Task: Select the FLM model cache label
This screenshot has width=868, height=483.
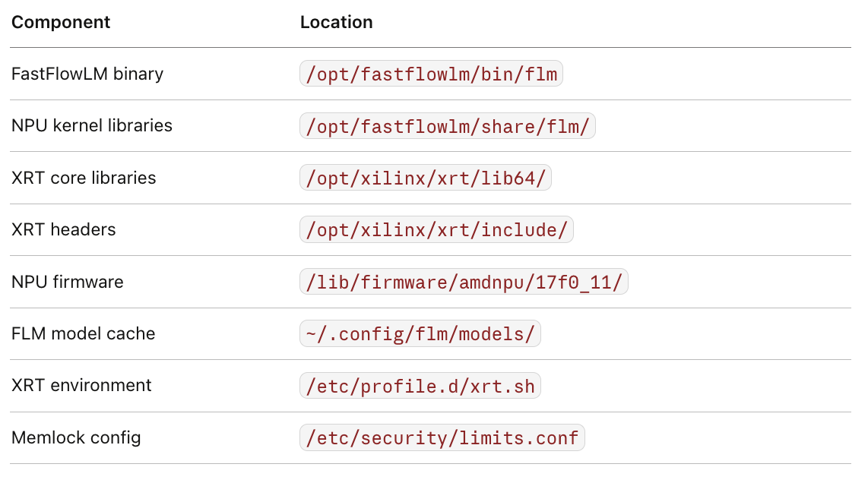Action: pyautogui.click(x=83, y=333)
